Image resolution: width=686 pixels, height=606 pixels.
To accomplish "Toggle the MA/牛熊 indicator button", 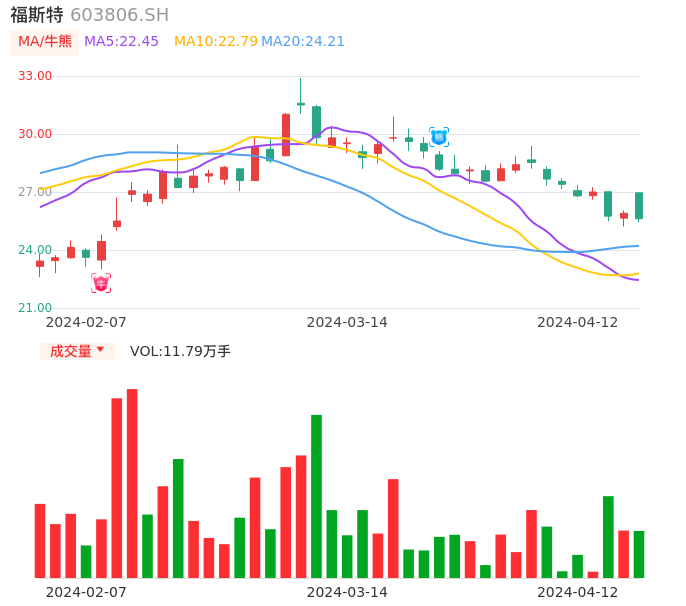I will (x=45, y=42).
